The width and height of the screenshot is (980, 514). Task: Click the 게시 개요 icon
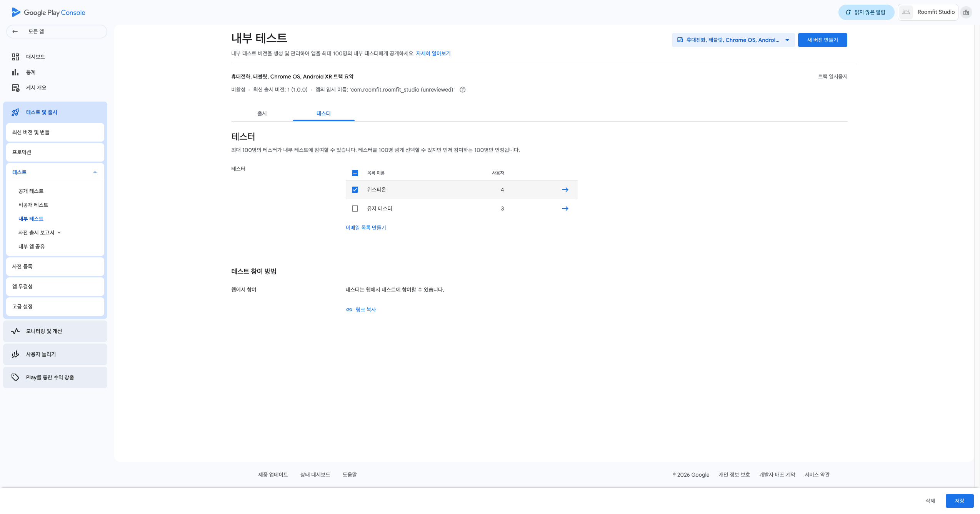[15, 88]
